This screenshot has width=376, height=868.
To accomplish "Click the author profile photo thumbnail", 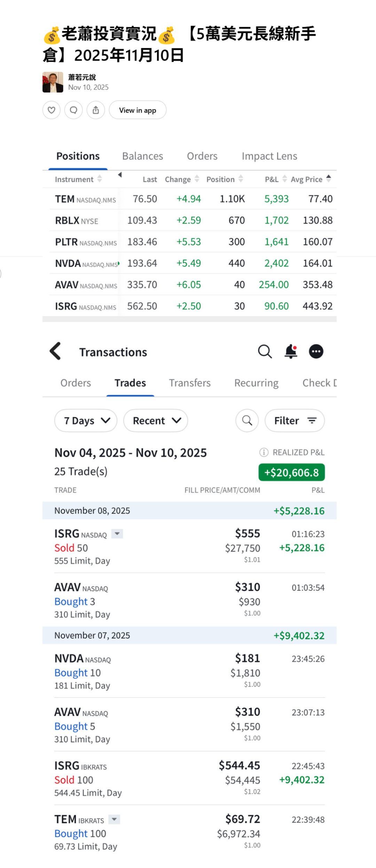I will [53, 82].
